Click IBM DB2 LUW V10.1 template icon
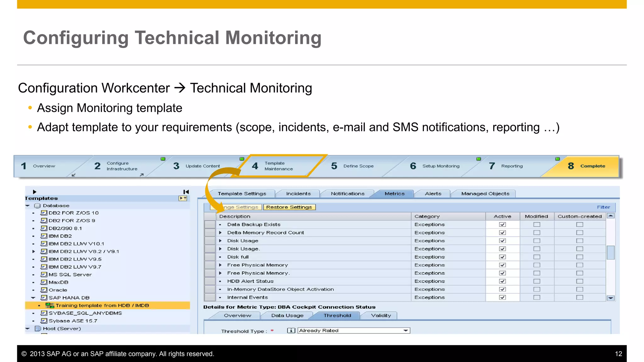Image resolution: width=644 pixels, height=362 pixels. tap(44, 244)
